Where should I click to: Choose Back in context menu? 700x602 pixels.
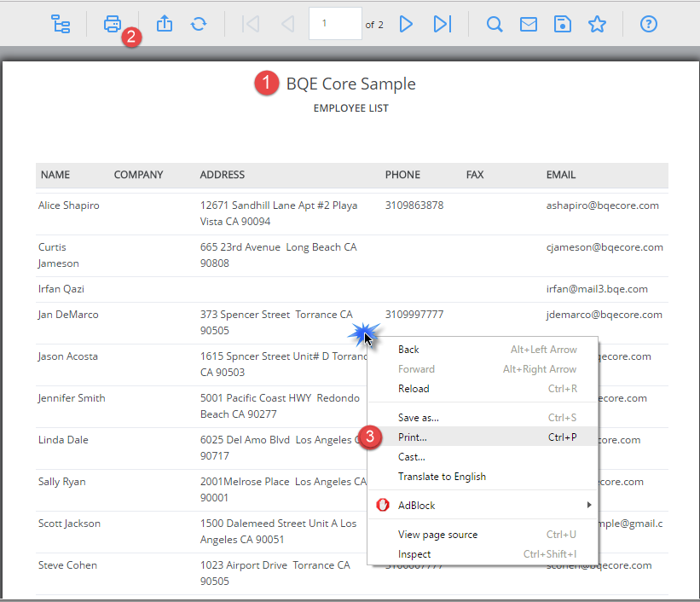482,350
